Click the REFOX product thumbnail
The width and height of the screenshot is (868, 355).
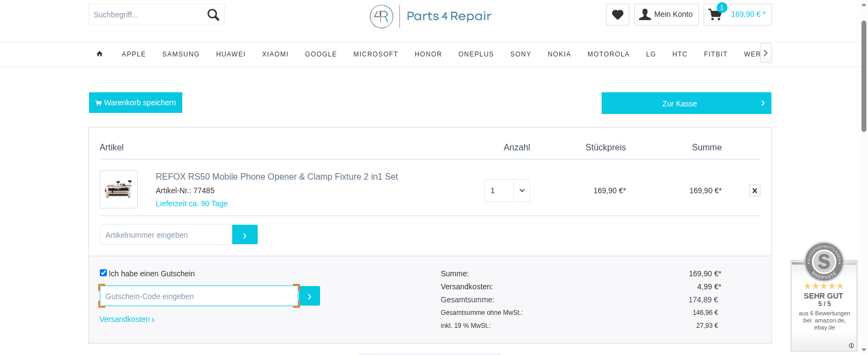pos(119,189)
